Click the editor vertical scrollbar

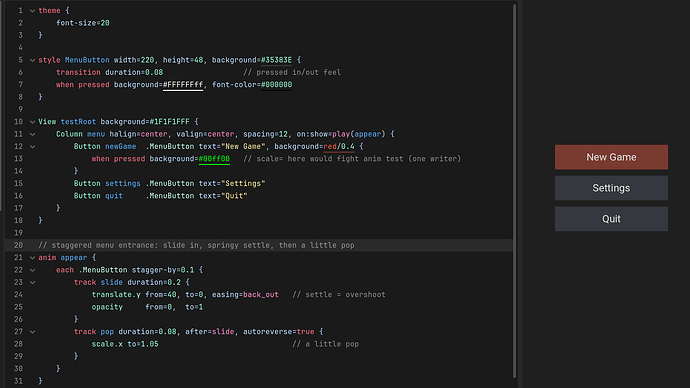(x=514, y=191)
